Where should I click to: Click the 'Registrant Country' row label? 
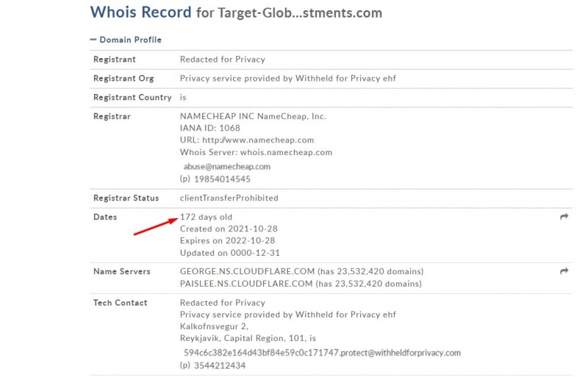tap(132, 98)
